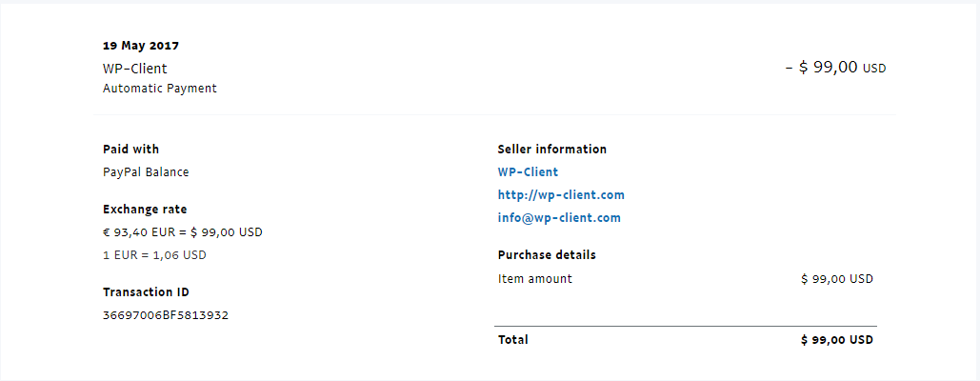This screenshot has height=381, width=980.
Task: Select the bold Total $ 99,00 USD value
Action: (837, 340)
